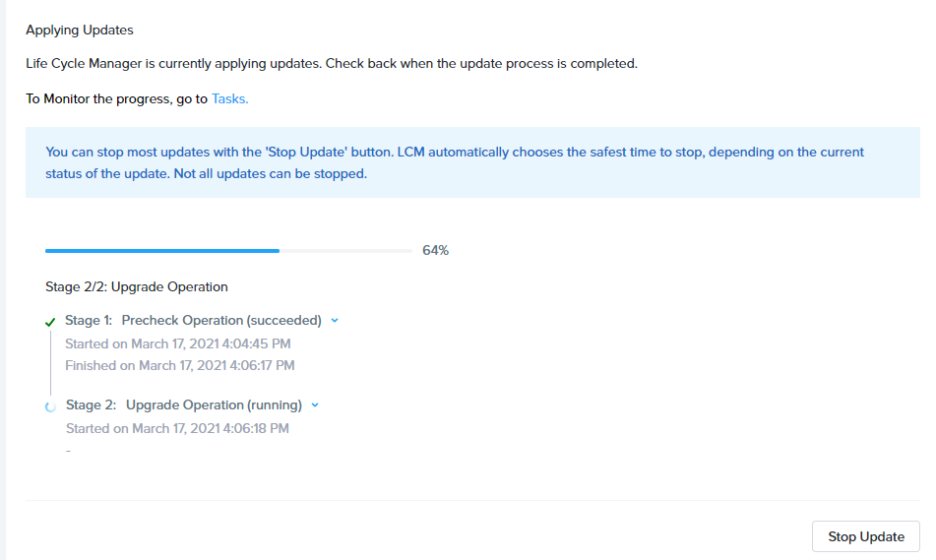
Task: Click the Stop Update button
Action: coord(865,536)
